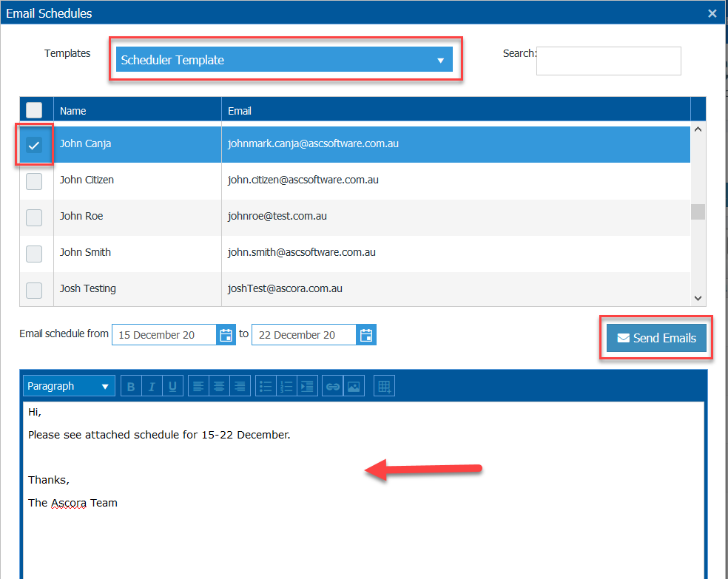Open calendar for schedule end date

[x=366, y=335]
